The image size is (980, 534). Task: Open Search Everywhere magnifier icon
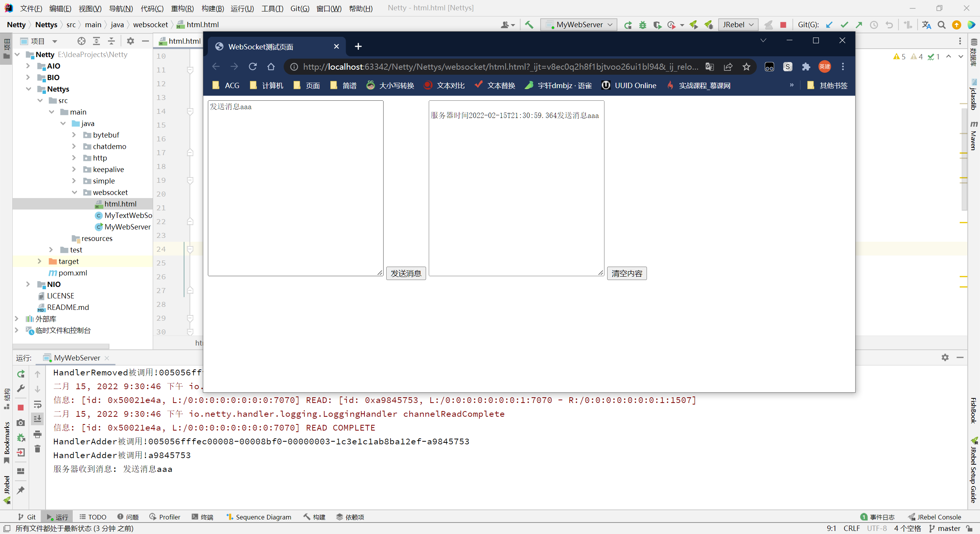[942, 25]
